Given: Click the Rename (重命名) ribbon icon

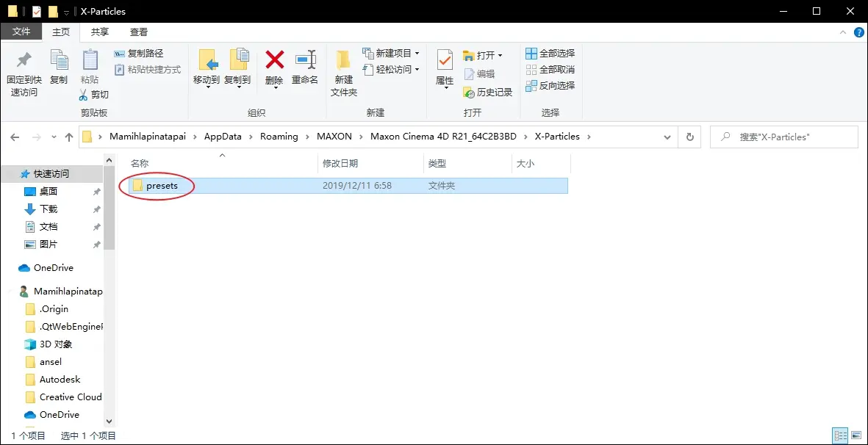Looking at the screenshot, I should point(305,60).
